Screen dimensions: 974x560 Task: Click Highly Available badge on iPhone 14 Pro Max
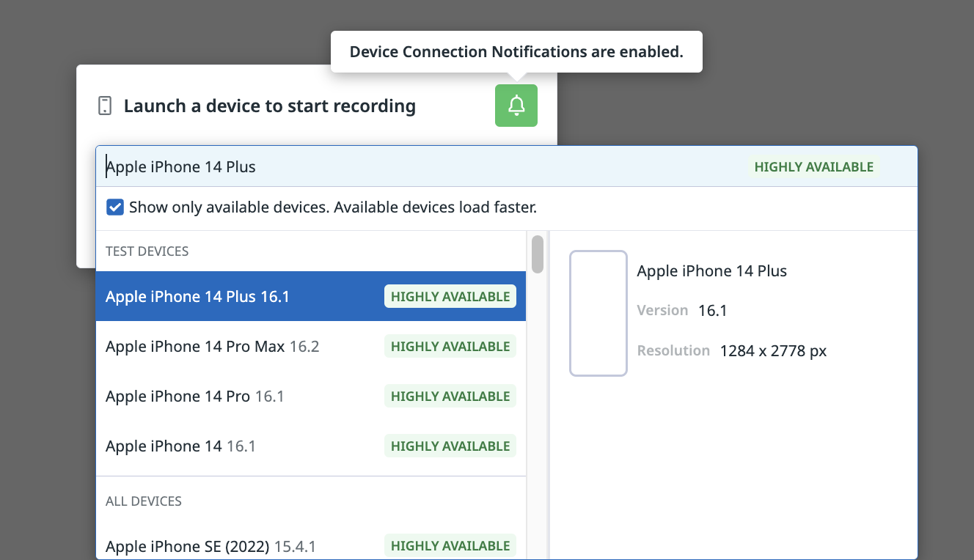coord(450,346)
